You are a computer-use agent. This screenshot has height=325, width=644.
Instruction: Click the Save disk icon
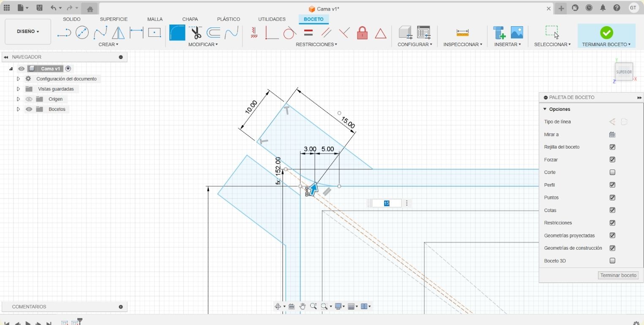[x=39, y=8]
